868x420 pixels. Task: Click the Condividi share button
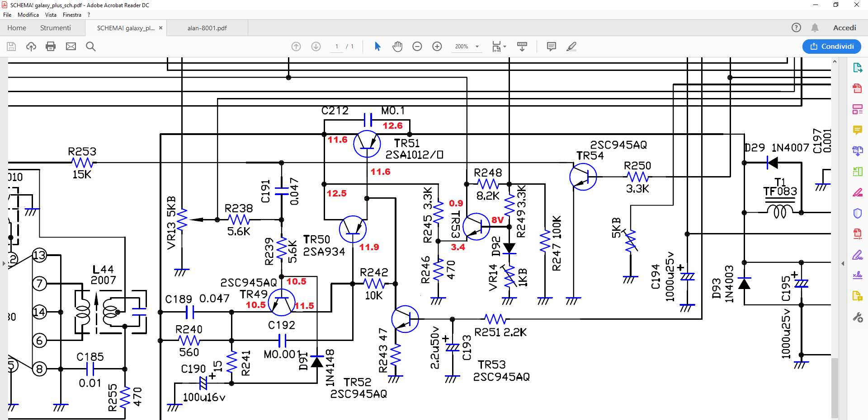(832, 47)
